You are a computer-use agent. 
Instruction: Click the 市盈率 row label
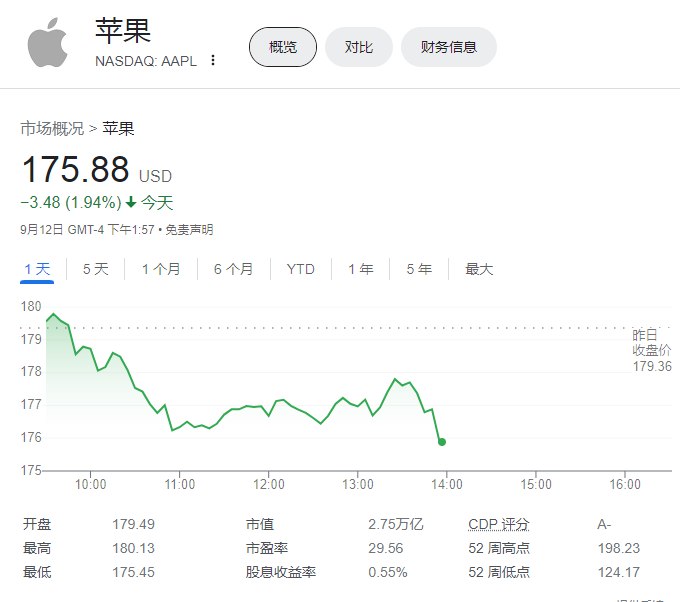click(x=267, y=548)
